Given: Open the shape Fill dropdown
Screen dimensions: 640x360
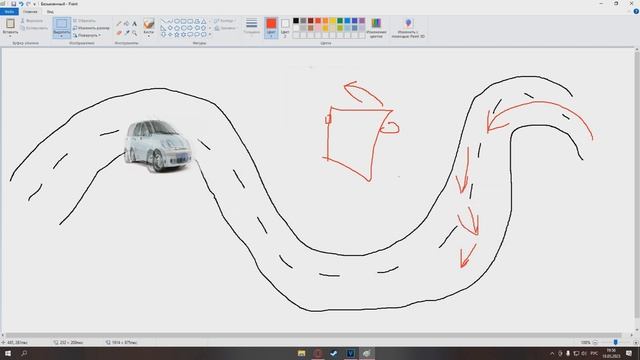Looking at the screenshot, I should 225,28.
